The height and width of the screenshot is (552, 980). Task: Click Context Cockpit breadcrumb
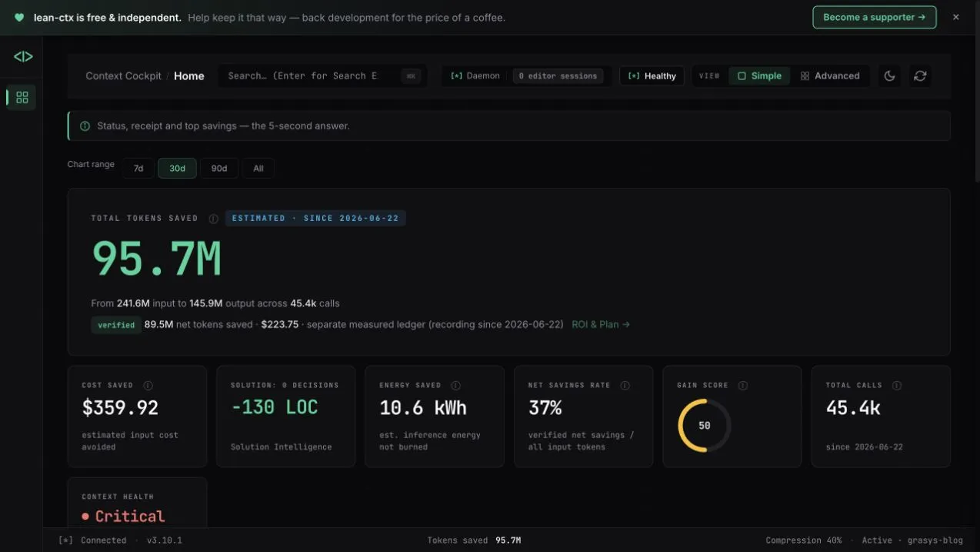click(124, 75)
